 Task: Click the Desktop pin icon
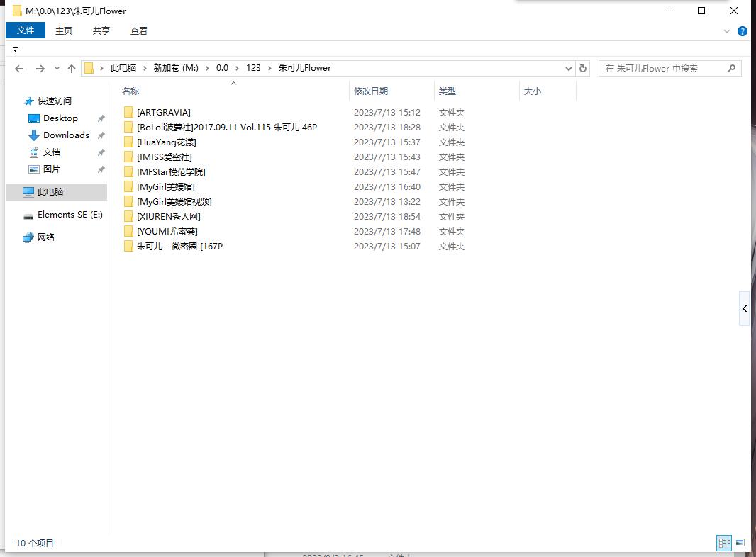coord(101,118)
